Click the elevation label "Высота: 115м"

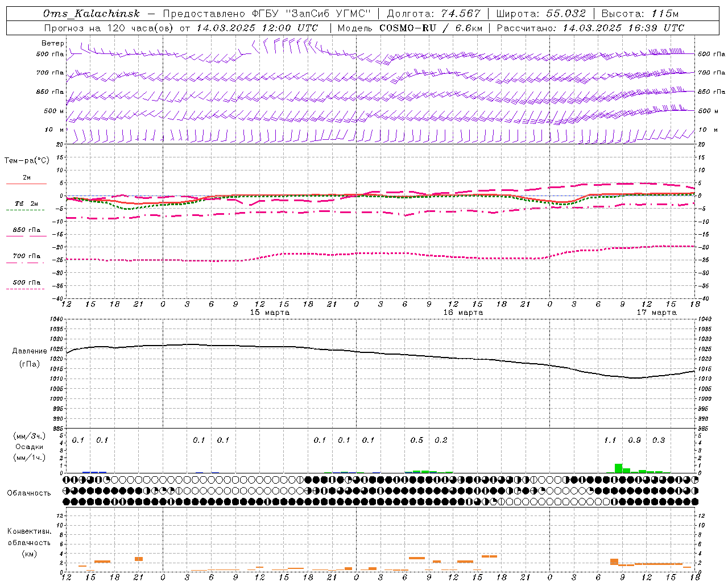640,14
